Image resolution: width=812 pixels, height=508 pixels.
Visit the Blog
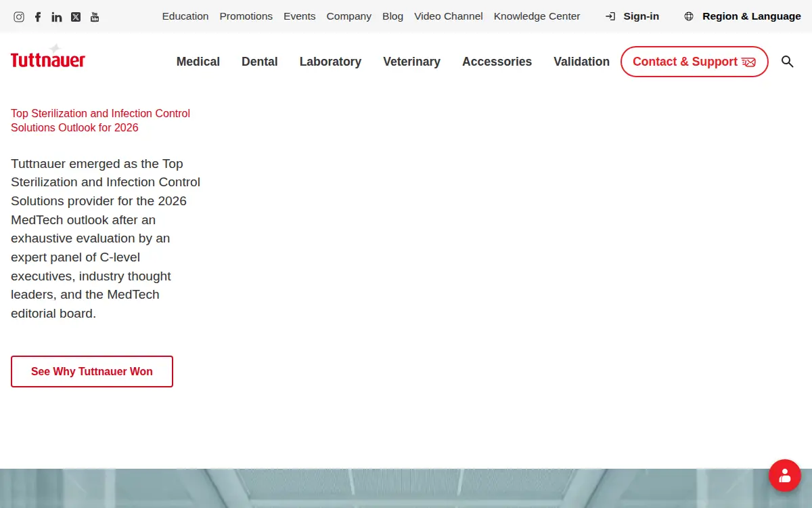pyautogui.click(x=392, y=16)
